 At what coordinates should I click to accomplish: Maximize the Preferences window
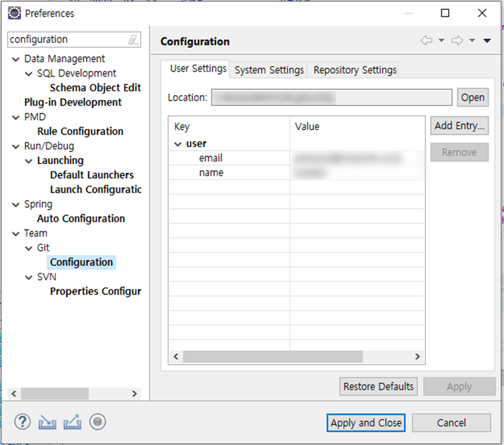[x=445, y=13]
